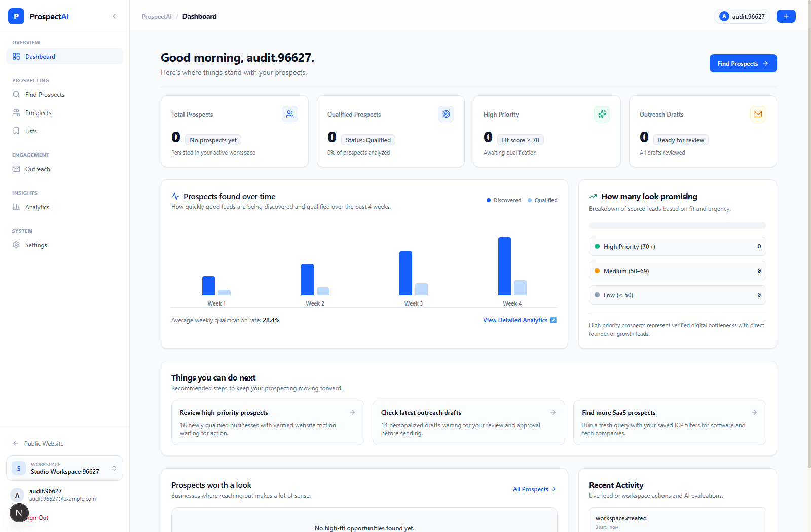
Task: Click the scored leads breakdown progress bar
Action: click(x=677, y=225)
